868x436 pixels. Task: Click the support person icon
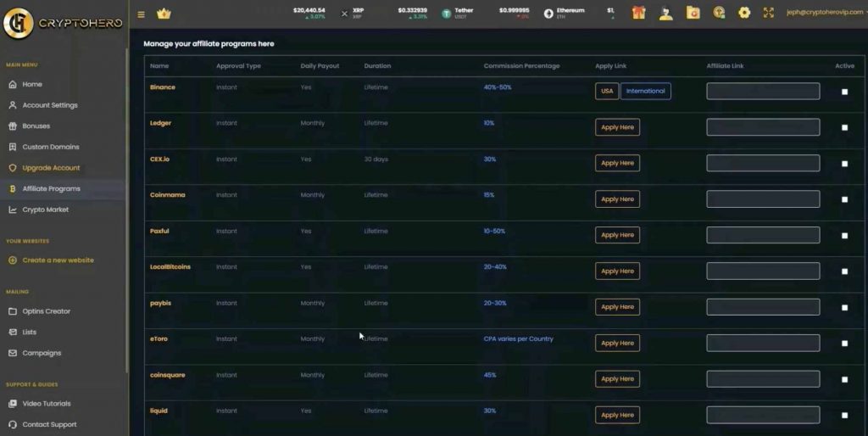[x=666, y=13]
